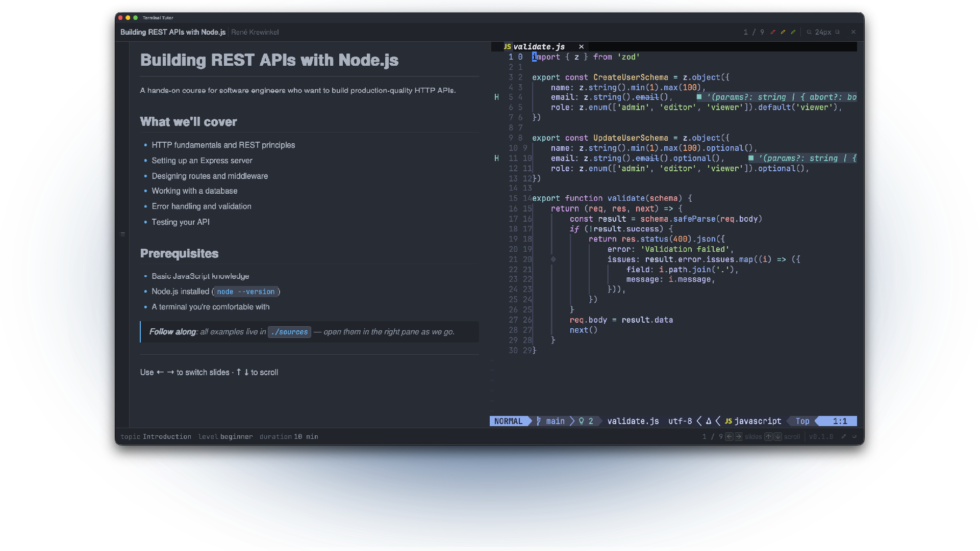
Task: Click bullet Basic JavaScript knowledge
Action: tap(200, 276)
